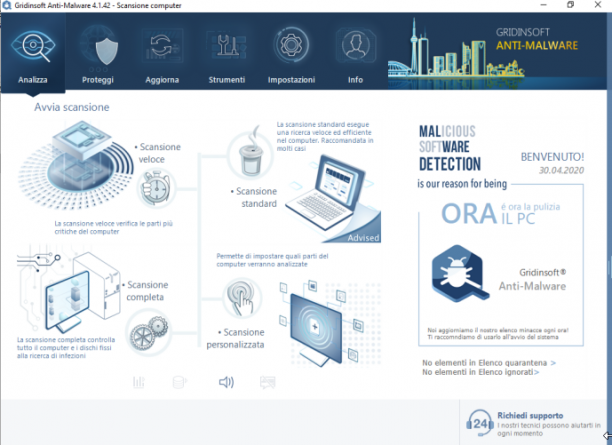Start Scansione veloce
Viewport: 612px width, 445px height.
click(158, 153)
